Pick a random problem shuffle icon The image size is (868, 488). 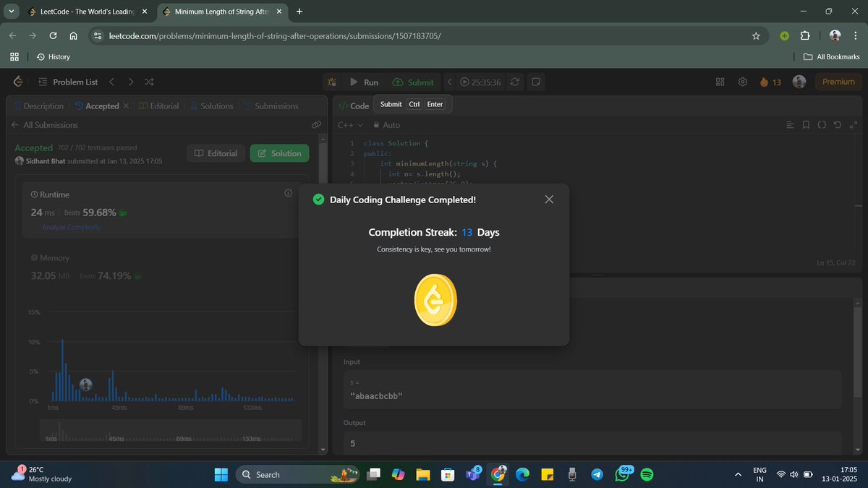(x=149, y=82)
